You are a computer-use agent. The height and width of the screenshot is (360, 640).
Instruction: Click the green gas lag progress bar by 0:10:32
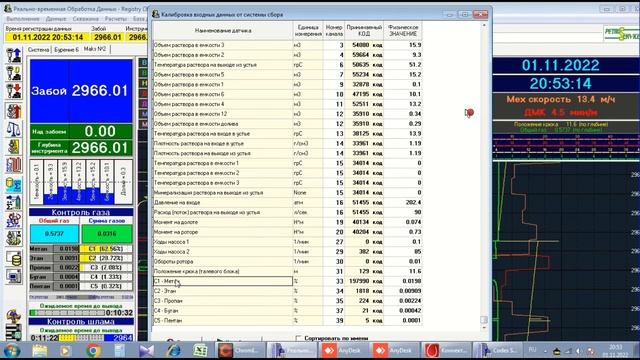[67, 313]
